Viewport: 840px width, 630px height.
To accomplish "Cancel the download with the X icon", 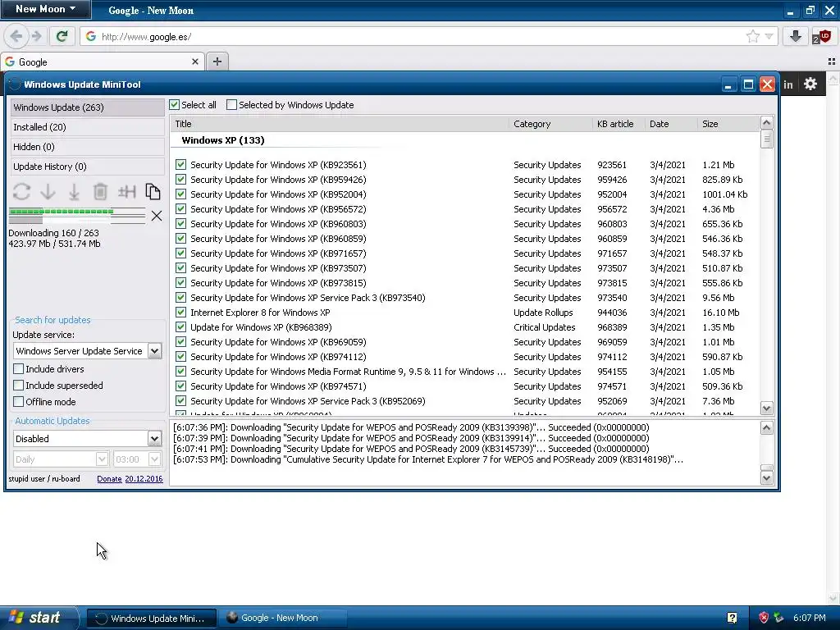I will pyautogui.click(x=157, y=216).
